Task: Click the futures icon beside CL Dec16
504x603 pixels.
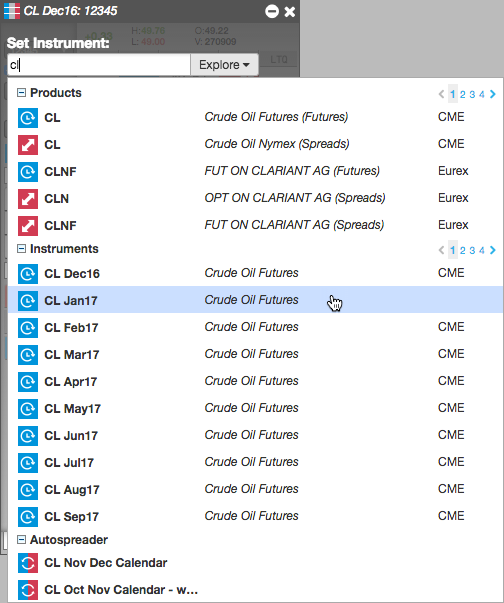Action: 28,273
